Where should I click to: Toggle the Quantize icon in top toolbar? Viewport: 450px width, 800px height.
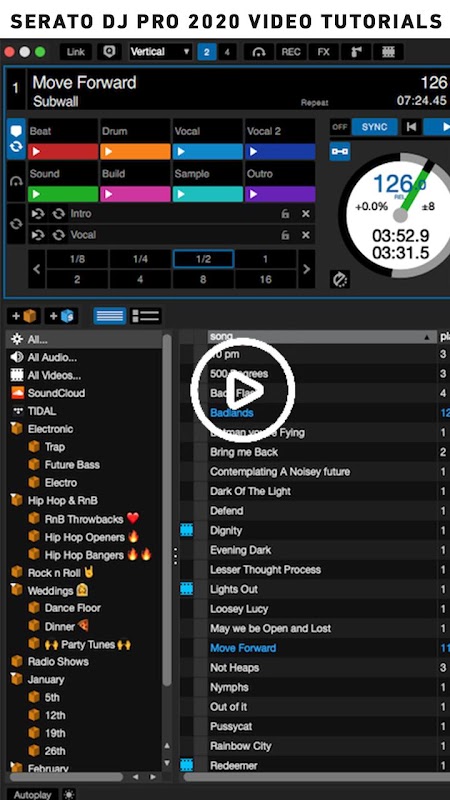[x=109, y=52]
